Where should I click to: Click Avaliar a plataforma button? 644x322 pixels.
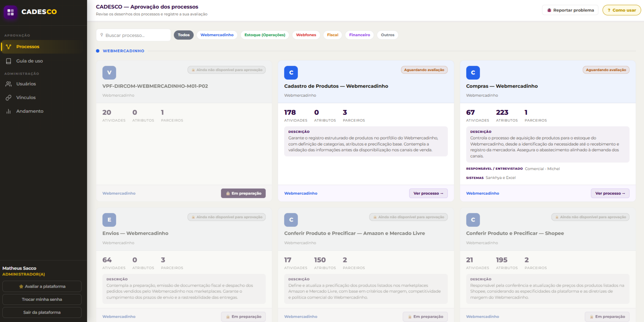point(42,286)
